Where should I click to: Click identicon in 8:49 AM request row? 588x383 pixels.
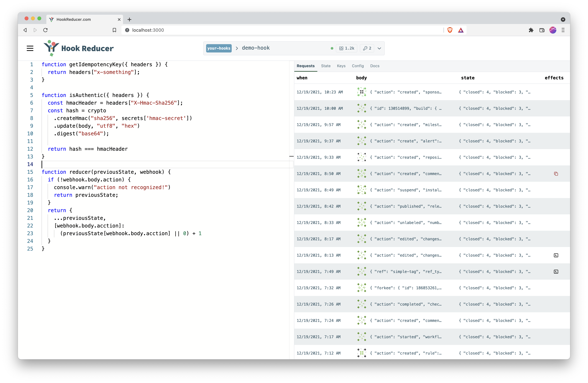pos(361,190)
